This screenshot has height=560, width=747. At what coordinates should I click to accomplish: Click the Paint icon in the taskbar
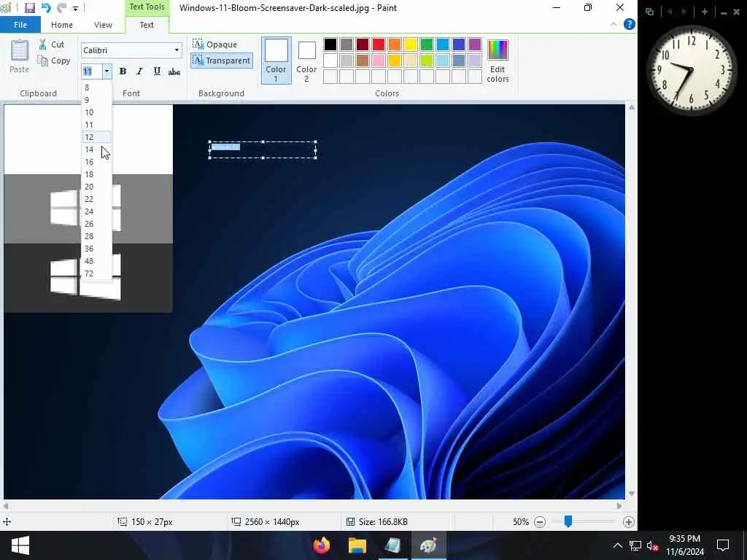click(x=428, y=545)
